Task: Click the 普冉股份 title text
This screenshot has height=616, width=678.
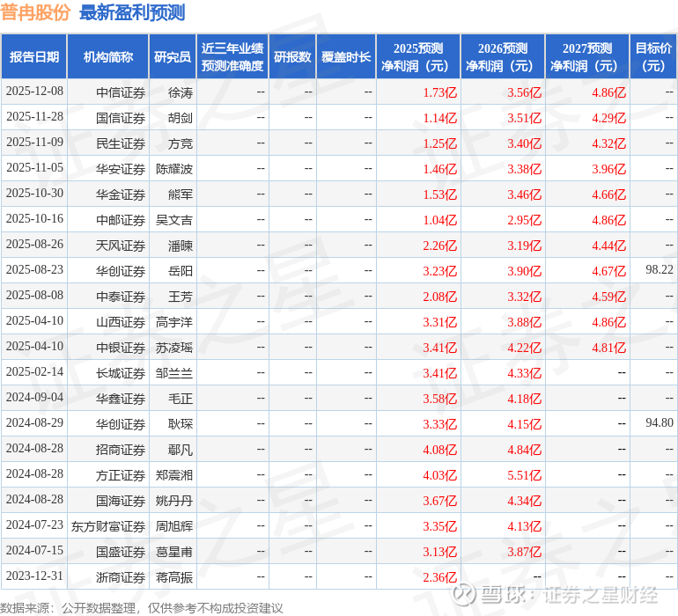Action: point(35,12)
